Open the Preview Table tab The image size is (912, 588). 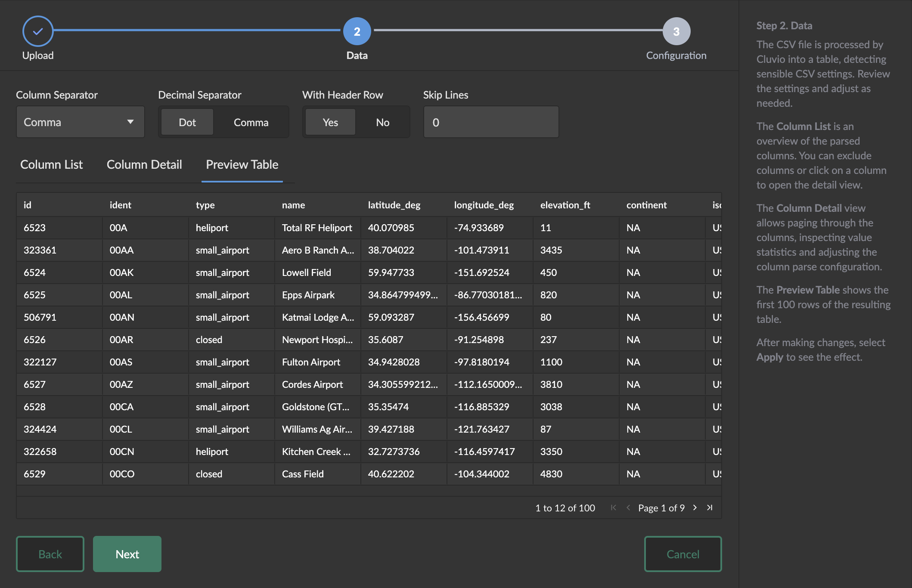point(242,165)
